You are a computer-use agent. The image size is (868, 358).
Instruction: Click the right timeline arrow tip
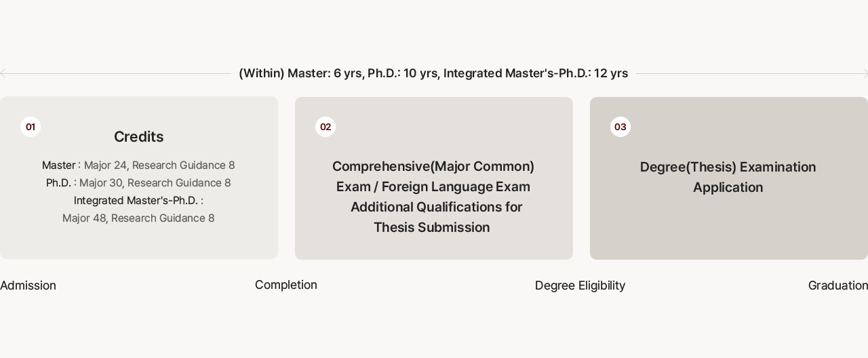pyautogui.click(x=865, y=73)
